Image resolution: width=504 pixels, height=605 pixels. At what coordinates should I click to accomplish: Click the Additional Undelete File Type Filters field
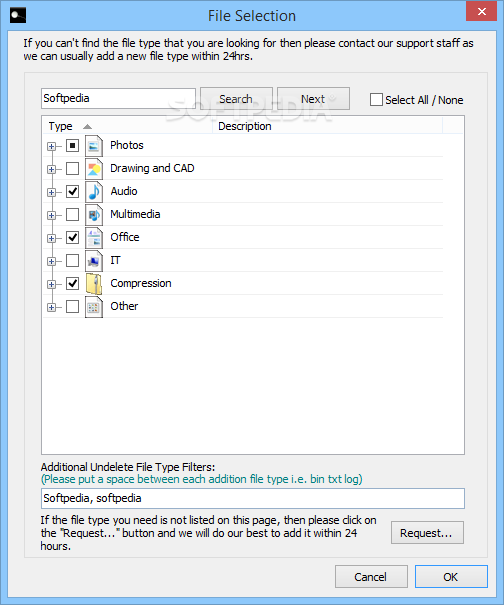click(x=253, y=499)
